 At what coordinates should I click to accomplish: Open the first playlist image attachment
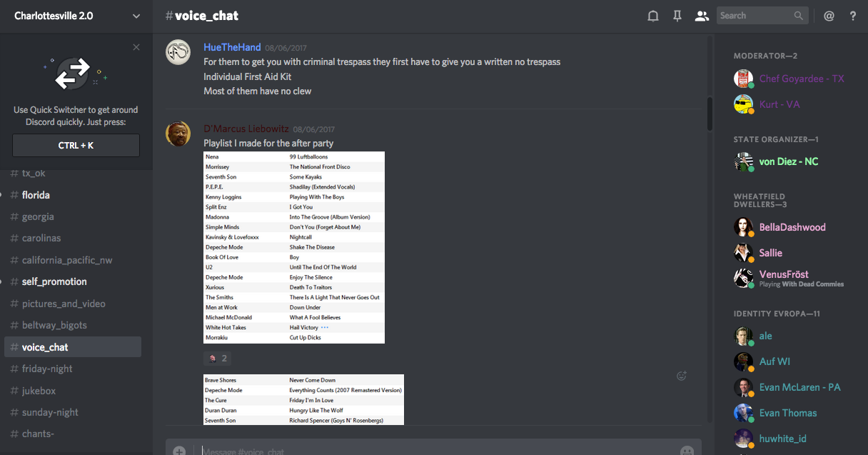point(294,247)
